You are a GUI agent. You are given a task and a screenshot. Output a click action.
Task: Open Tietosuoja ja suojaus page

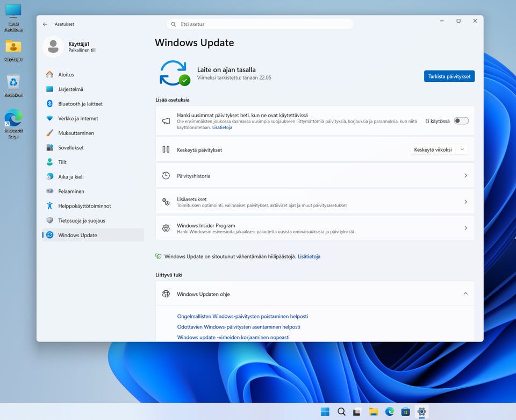tap(93, 220)
